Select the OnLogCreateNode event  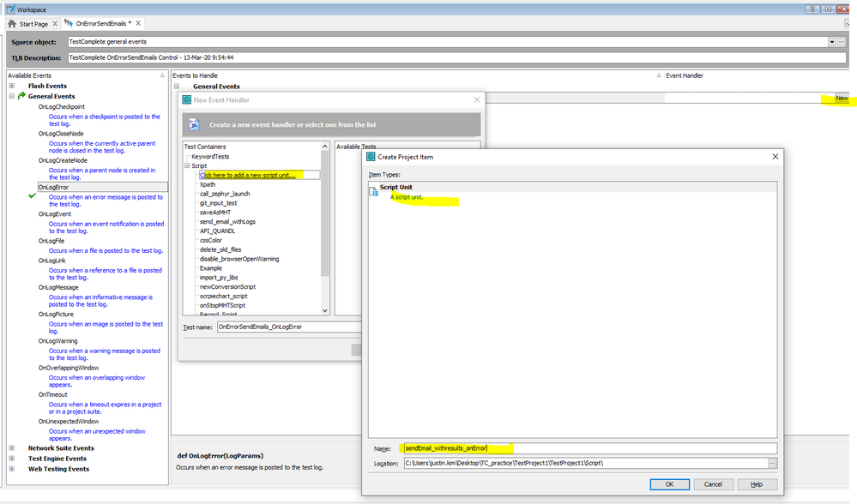(x=63, y=160)
